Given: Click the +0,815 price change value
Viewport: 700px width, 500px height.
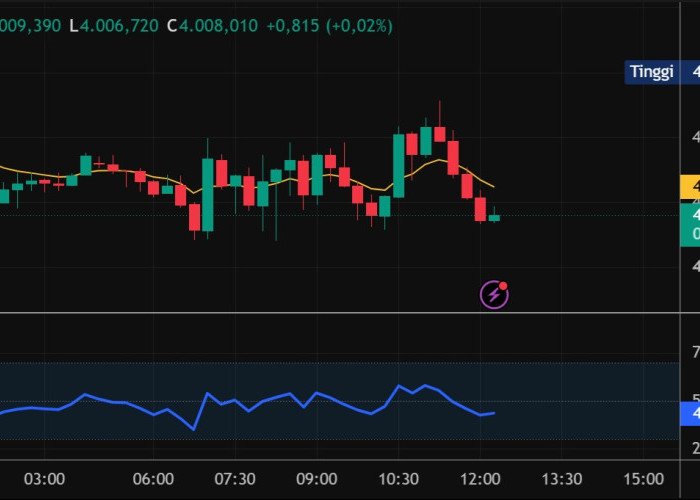Looking at the screenshot, I should tap(293, 25).
